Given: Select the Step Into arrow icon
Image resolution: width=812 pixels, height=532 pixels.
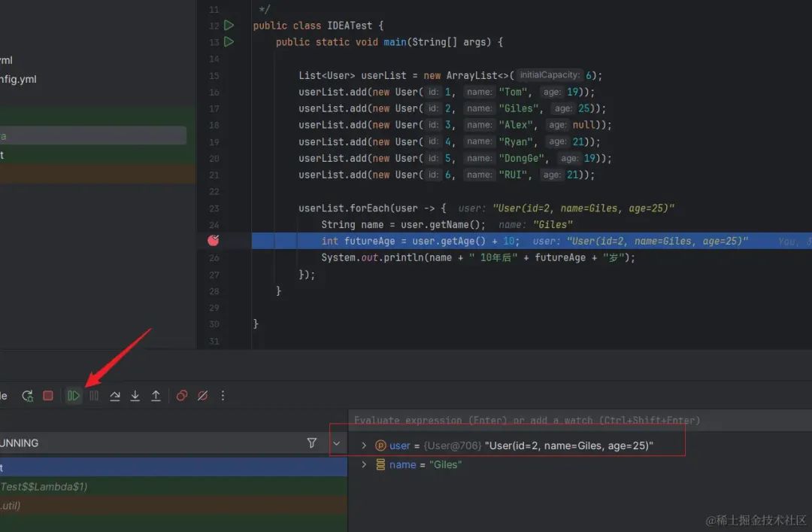Looking at the screenshot, I should coord(135,395).
